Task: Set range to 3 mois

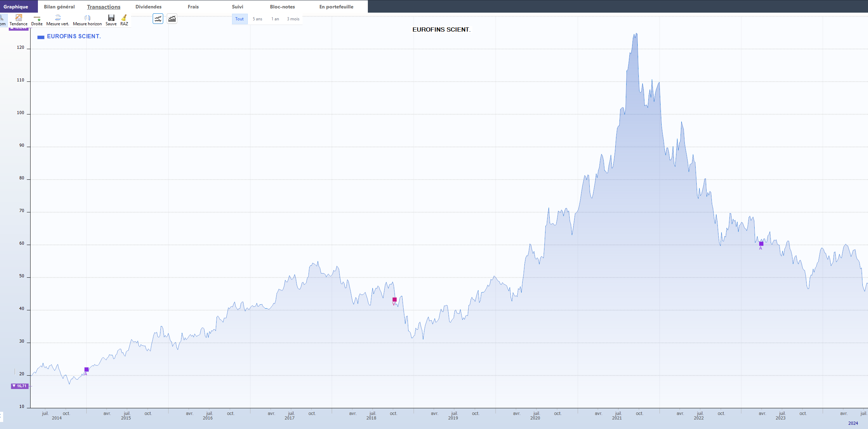Action: coord(293,19)
